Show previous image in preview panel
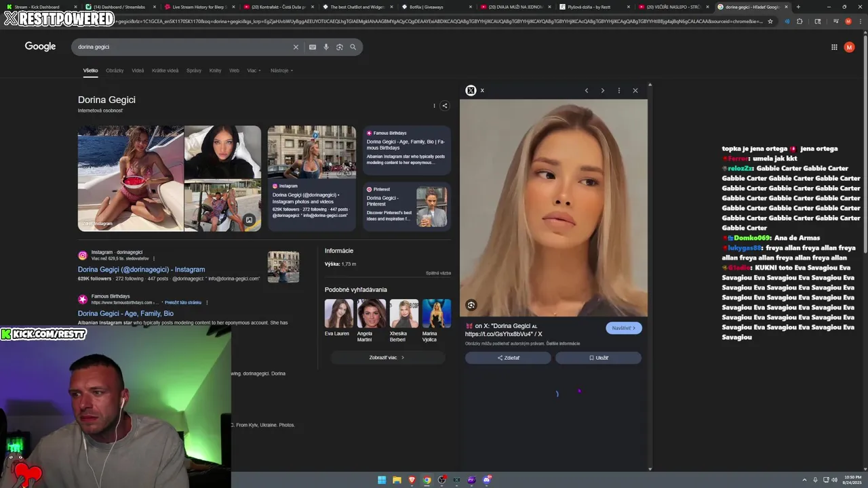 coord(587,90)
